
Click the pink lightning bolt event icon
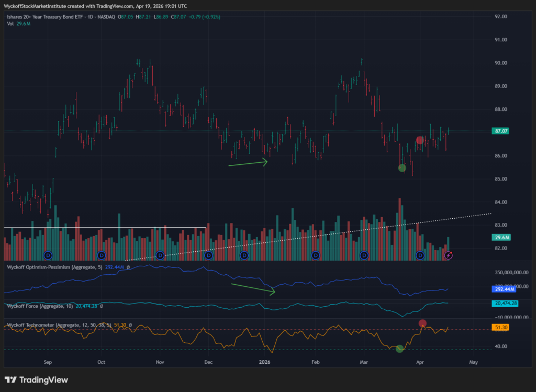tap(449, 255)
